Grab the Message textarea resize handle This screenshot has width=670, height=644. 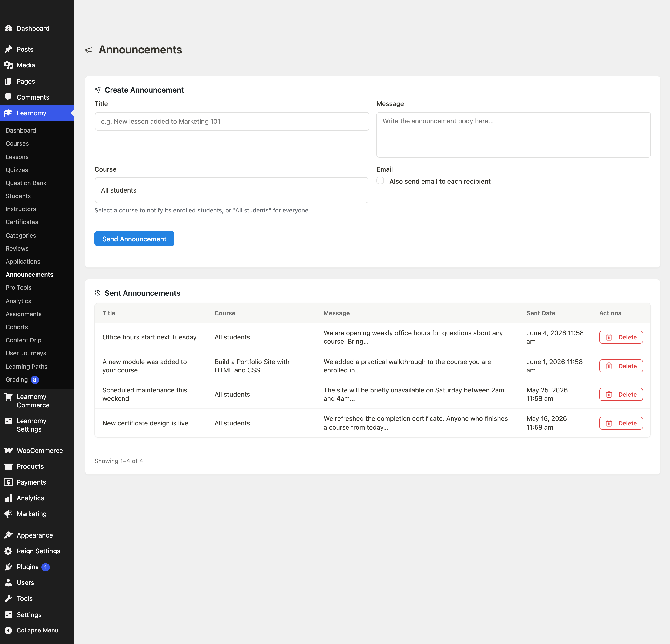(648, 155)
